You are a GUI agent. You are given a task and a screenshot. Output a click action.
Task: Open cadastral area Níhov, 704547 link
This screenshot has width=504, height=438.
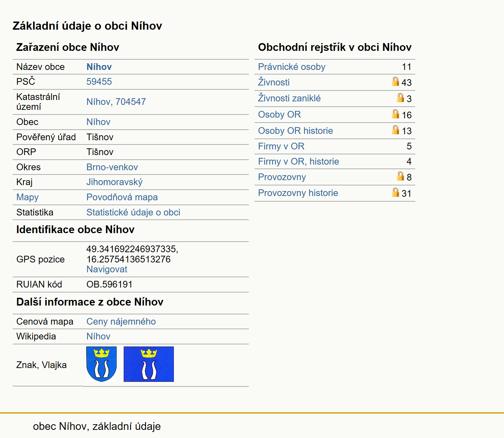pos(116,102)
